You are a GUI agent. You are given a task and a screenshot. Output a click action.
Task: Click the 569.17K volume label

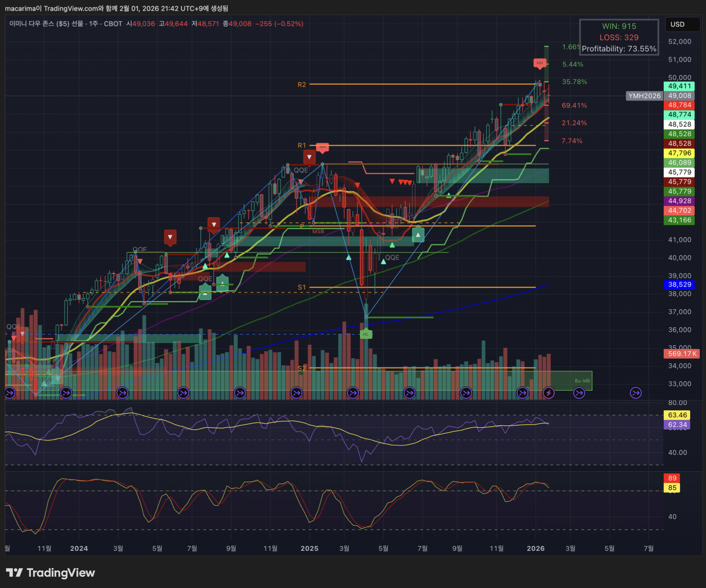coord(682,354)
